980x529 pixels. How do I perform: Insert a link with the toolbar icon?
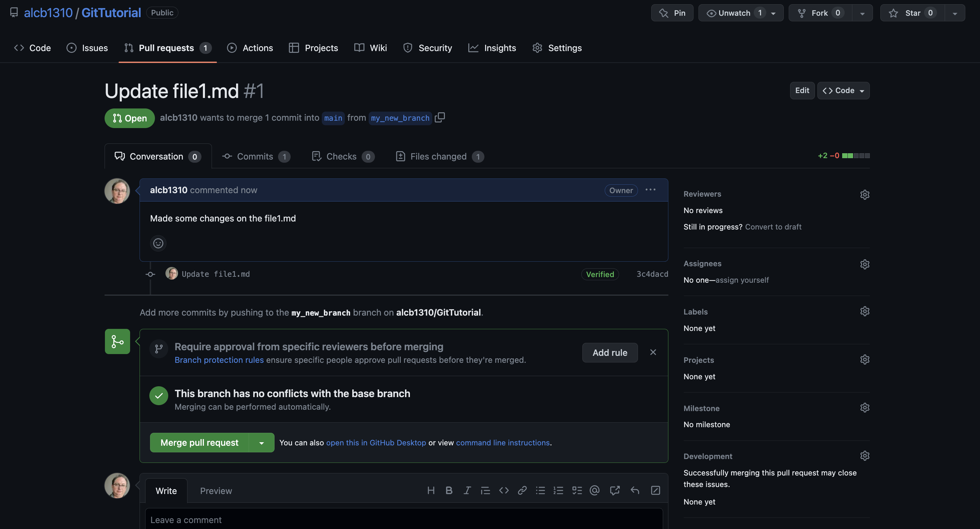[522, 491]
